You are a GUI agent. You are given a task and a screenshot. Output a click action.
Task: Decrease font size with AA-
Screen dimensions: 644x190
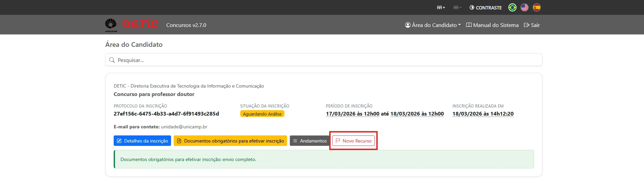tap(457, 7)
